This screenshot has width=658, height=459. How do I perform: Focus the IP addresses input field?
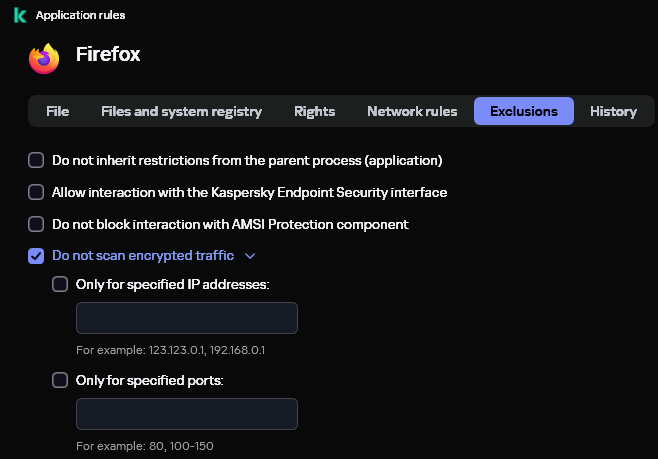pos(187,318)
